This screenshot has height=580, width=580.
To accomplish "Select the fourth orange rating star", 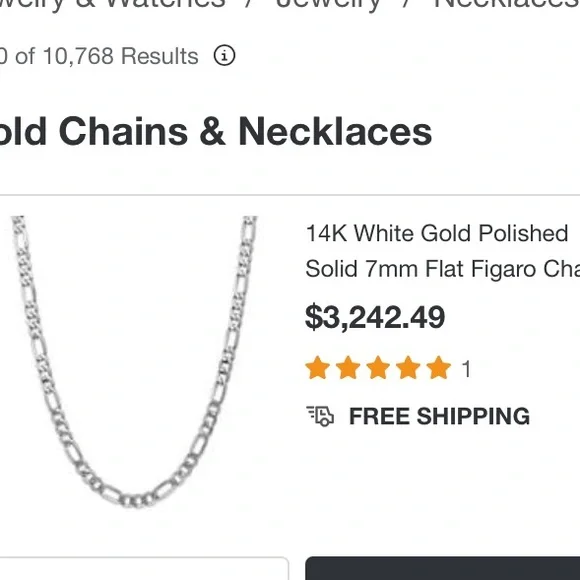I will click(408, 368).
